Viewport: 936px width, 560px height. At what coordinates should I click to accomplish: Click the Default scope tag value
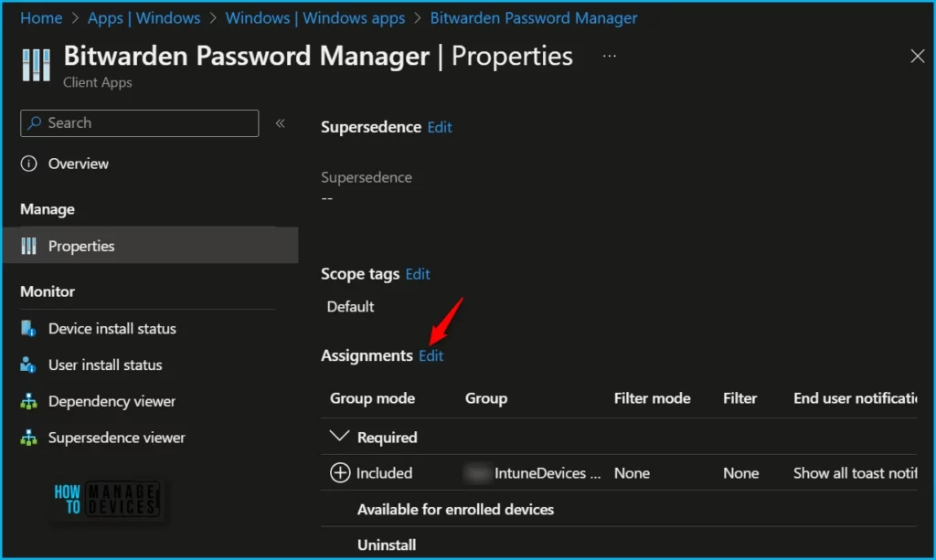pyautogui.click(x=350, y=307)
